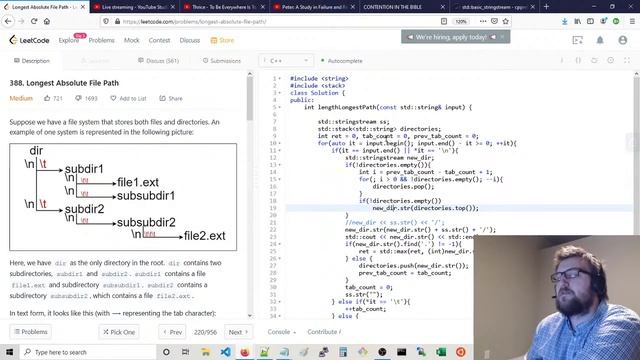
Task: Open Task View on the taskbar
Action: (185, 352)
